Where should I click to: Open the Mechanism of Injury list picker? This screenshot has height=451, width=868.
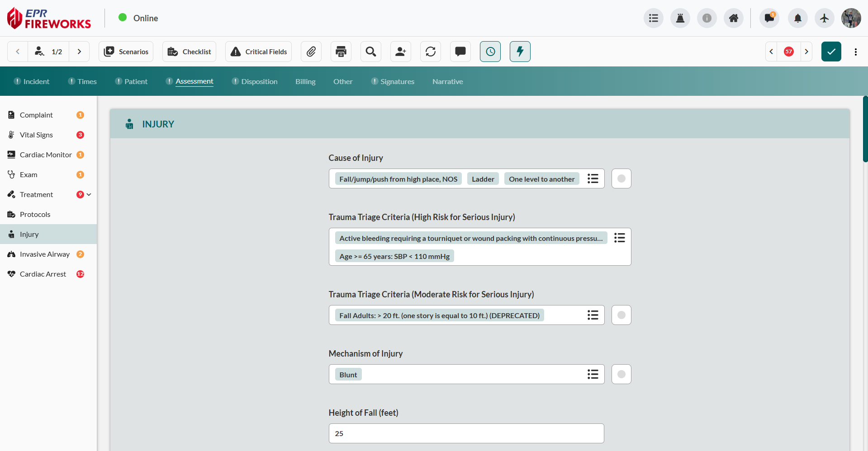pos(593,374)
